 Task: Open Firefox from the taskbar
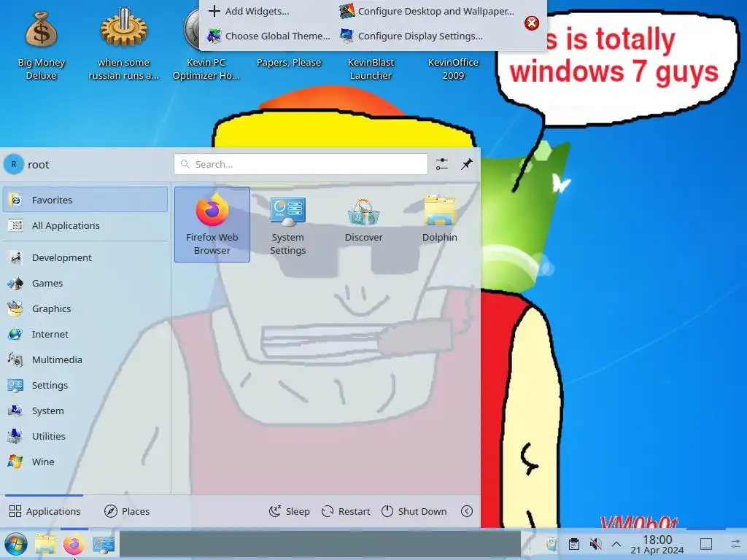(x=74, y=544)
